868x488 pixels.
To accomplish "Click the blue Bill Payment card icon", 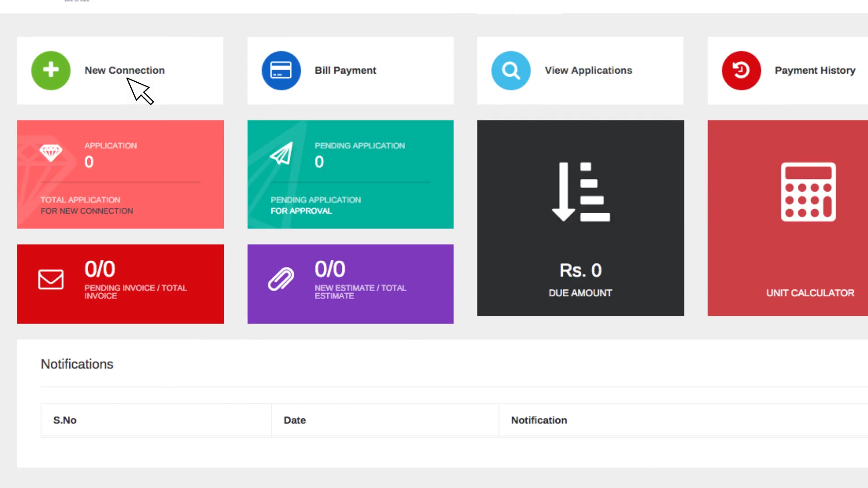I will point(281,70).
